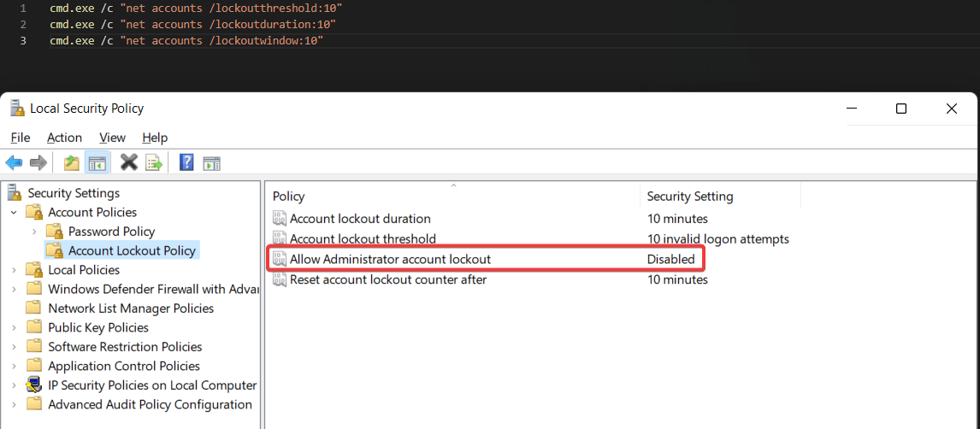Expand the IP Security Policies node
This screenshot has width=980, height=429.
click(14, 385)
